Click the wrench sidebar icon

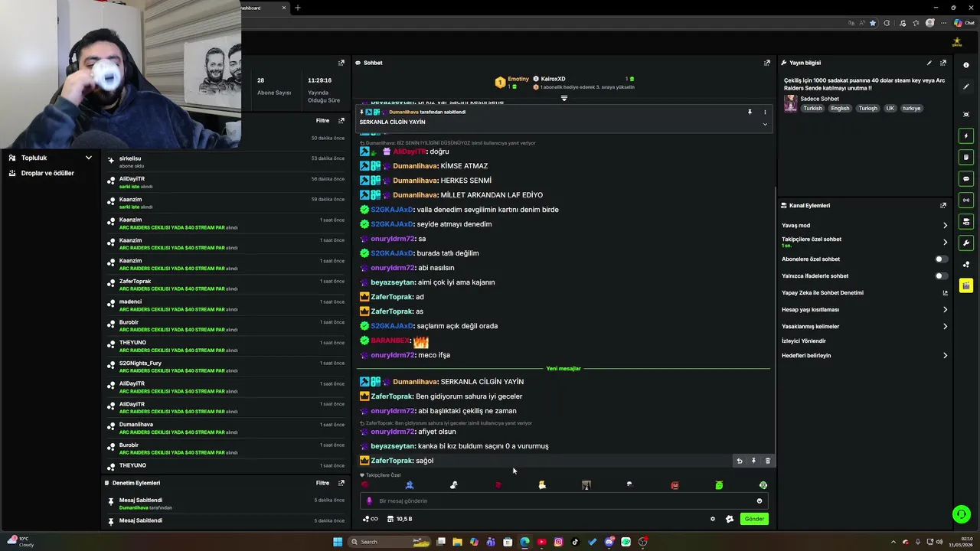[966, 243]
